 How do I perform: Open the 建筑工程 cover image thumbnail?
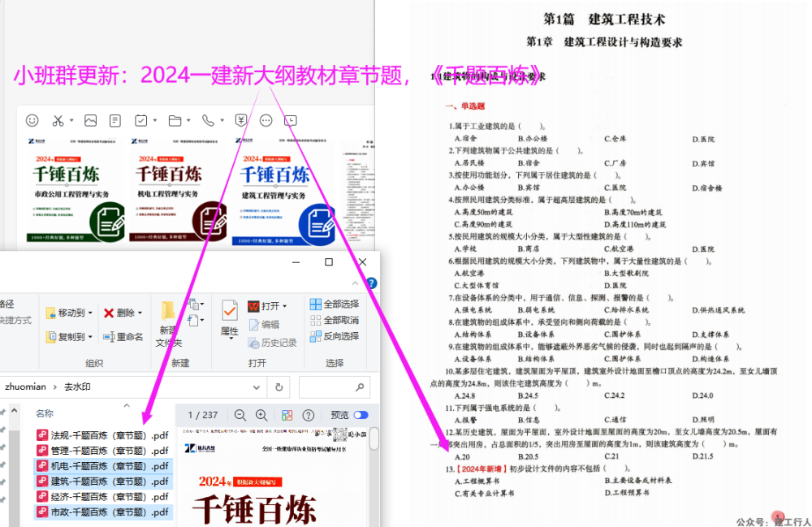click(283, 192)
